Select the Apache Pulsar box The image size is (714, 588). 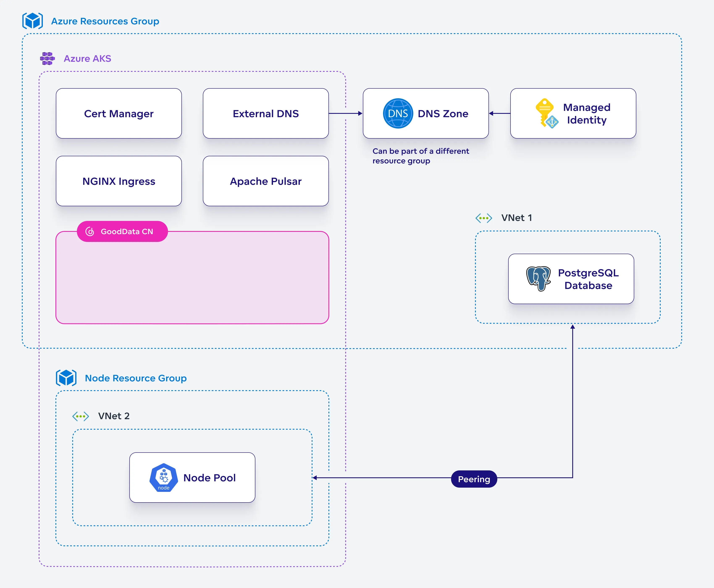click(x=266, y=181)
